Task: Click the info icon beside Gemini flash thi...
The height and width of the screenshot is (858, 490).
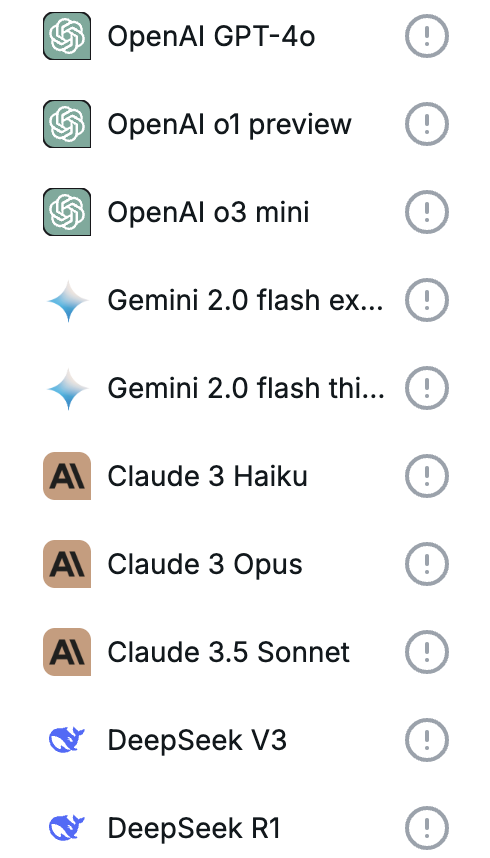Action: (x=427, y=389)
